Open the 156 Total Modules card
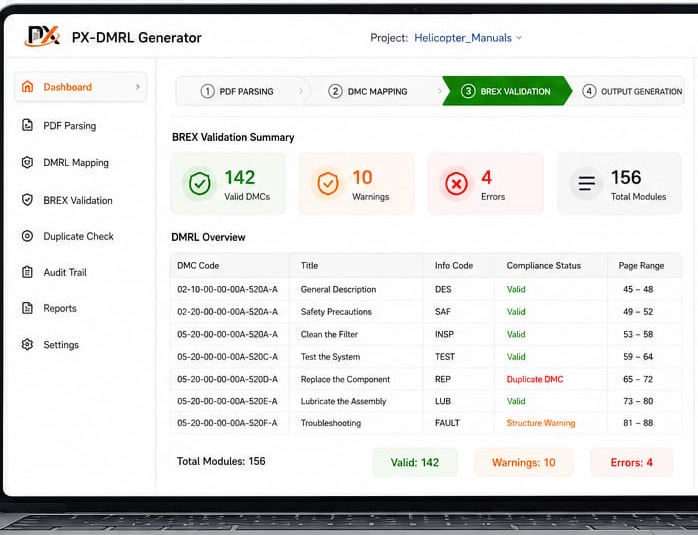Screen dimensions: 698x535 (619, 183)
